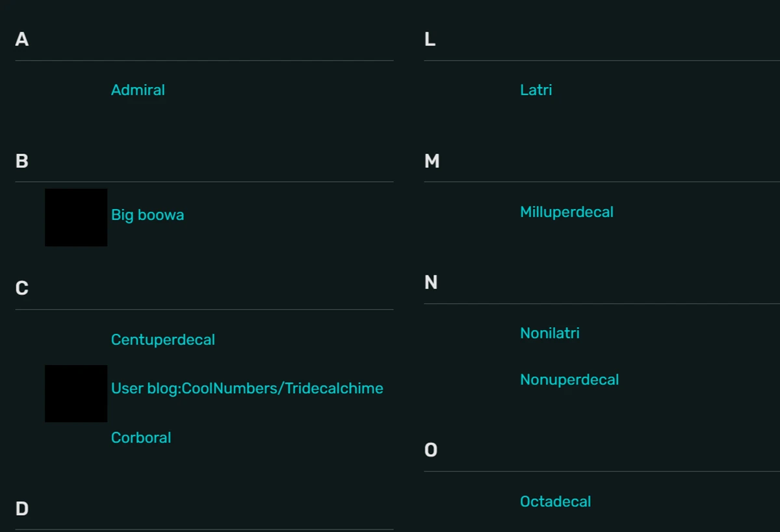Select the Milluperdecal article link
Viewport: 780px width, 532px height.
(x=566, y=212)
